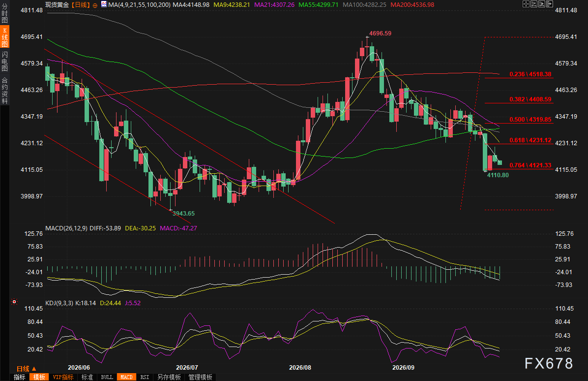588x381 pixels.
Task: Apply the BULL template
Action: pyautogui.click(x=107, y=377)
